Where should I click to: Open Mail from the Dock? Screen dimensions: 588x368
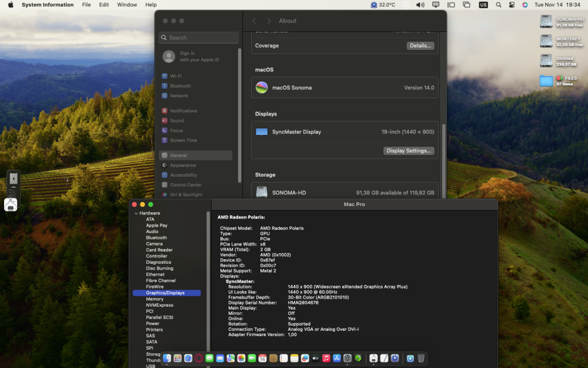tap(220, 358)
